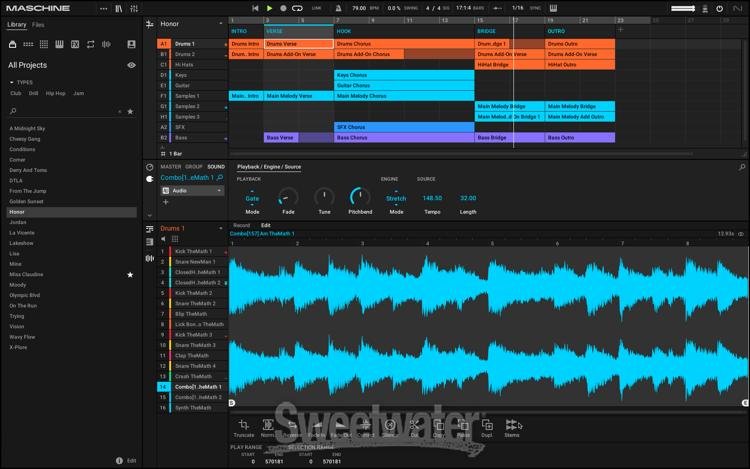Select the D1 Keys group
This screenshot has width=750, height=469.
tap(192, 75)
